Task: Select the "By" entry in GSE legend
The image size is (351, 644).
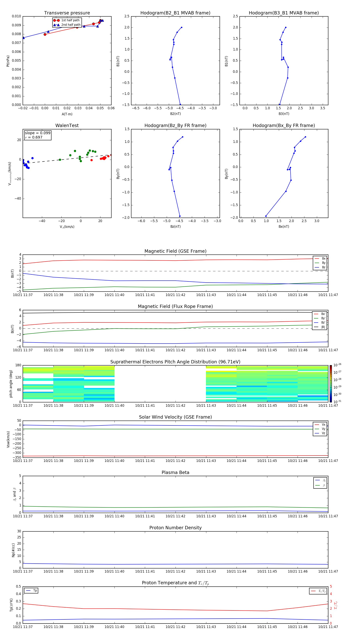Action: point(320,263)
